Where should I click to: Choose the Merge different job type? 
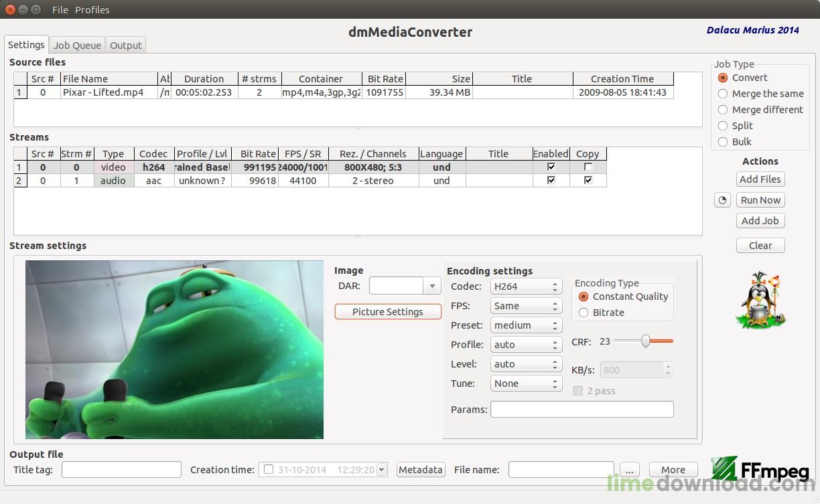coord(723,110)
